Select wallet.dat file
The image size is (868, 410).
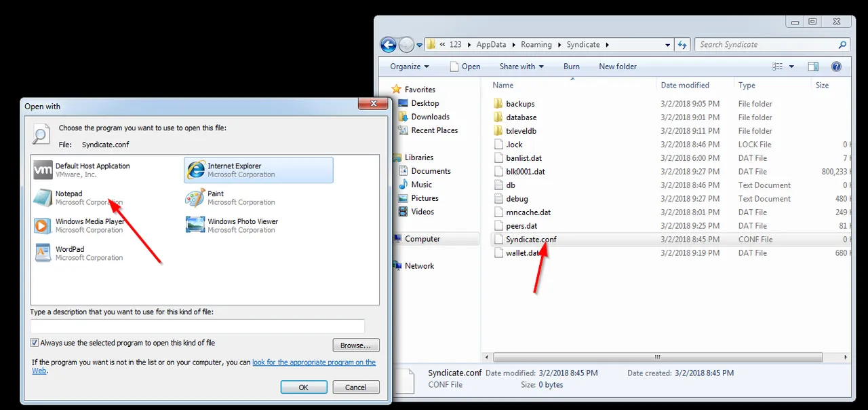(522, 253)
